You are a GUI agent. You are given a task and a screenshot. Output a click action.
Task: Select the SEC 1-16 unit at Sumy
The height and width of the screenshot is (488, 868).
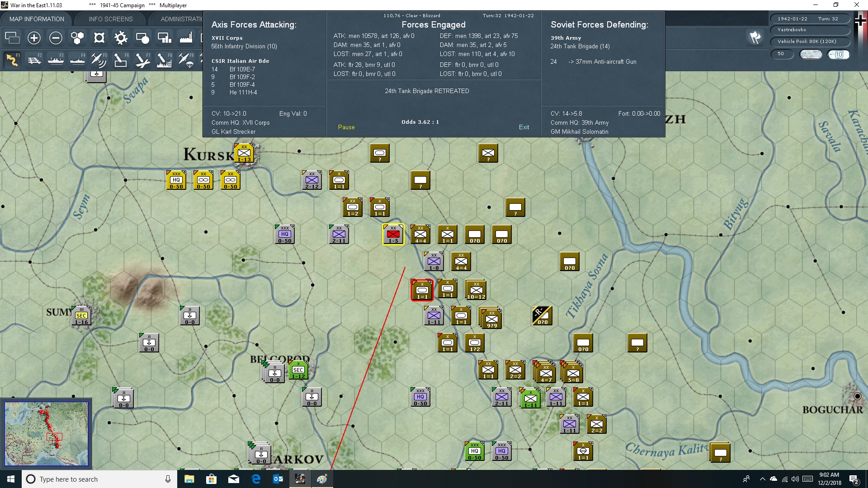tap(81, 316)
